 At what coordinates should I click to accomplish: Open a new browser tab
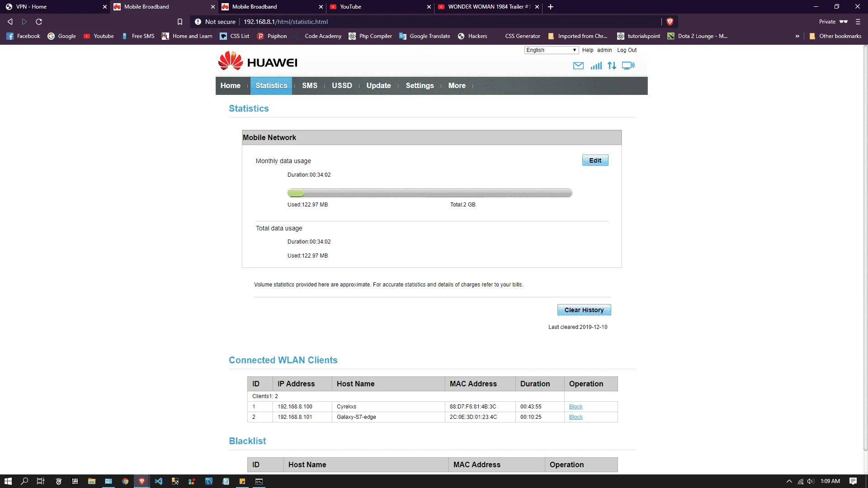coord(551,7)
